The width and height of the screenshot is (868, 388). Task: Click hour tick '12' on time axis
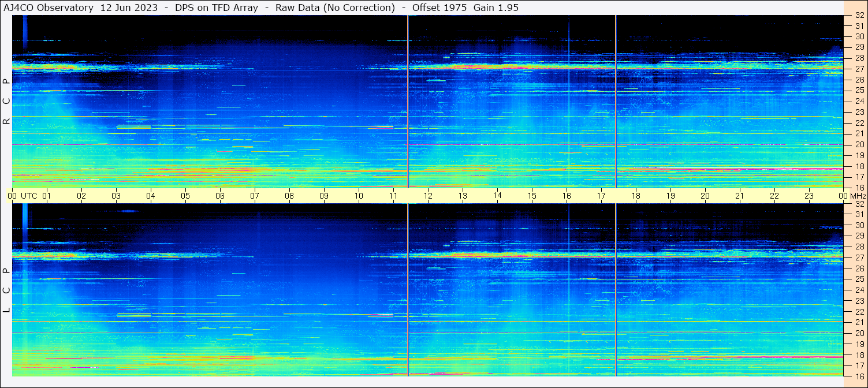[428, 196]
